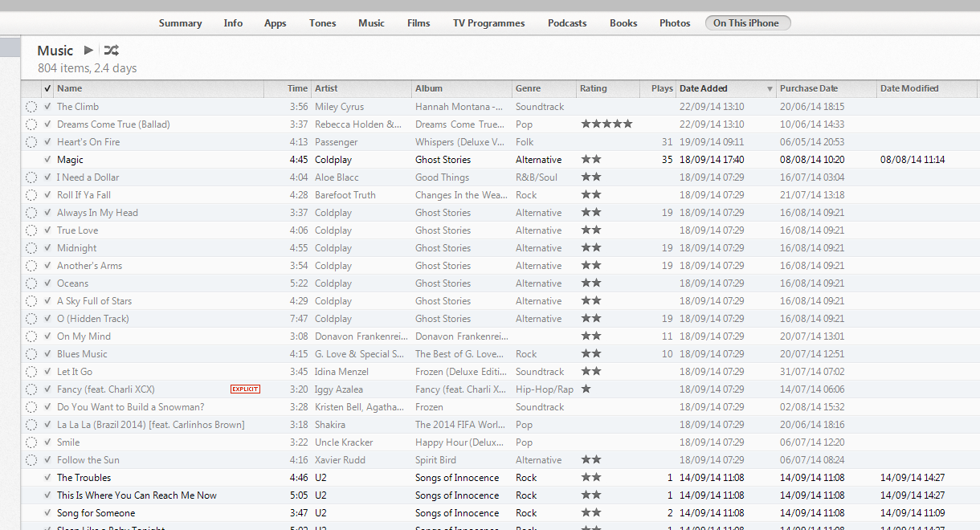
Task: Click dotted circle icon beside Blues Music
Action: click(31, 354)
